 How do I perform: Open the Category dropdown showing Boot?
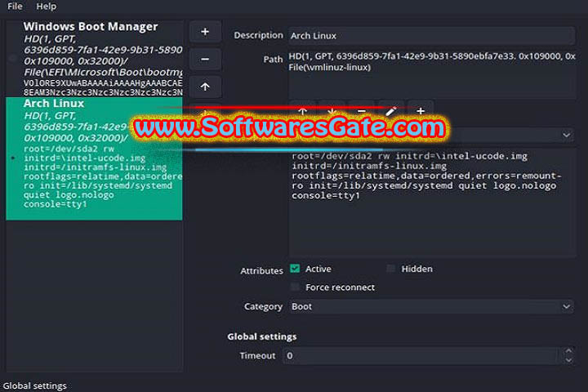click(x=431, y=306)
